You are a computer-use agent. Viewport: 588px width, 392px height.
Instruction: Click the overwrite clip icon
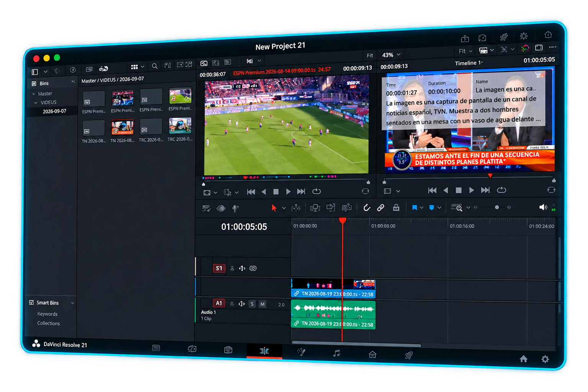331,207
